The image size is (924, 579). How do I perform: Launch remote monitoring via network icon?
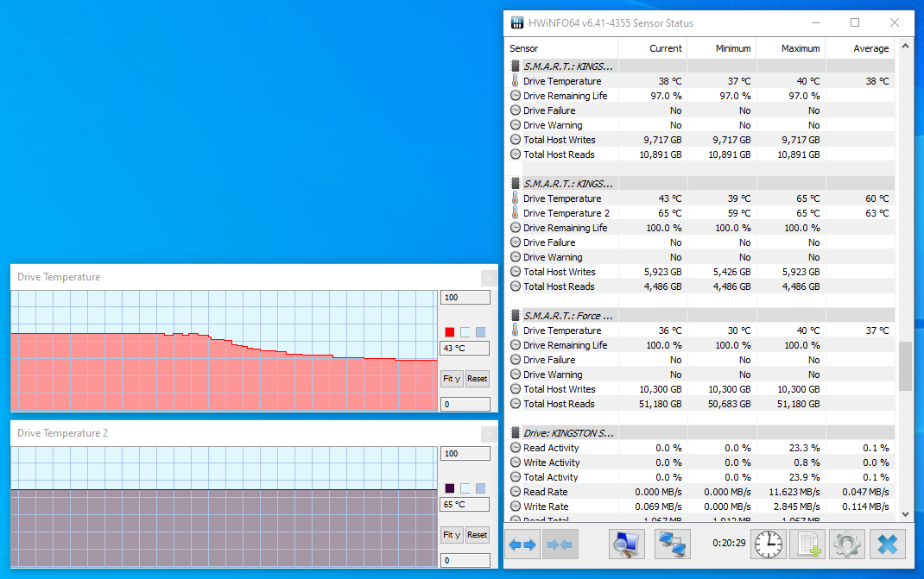click(673, 544)
